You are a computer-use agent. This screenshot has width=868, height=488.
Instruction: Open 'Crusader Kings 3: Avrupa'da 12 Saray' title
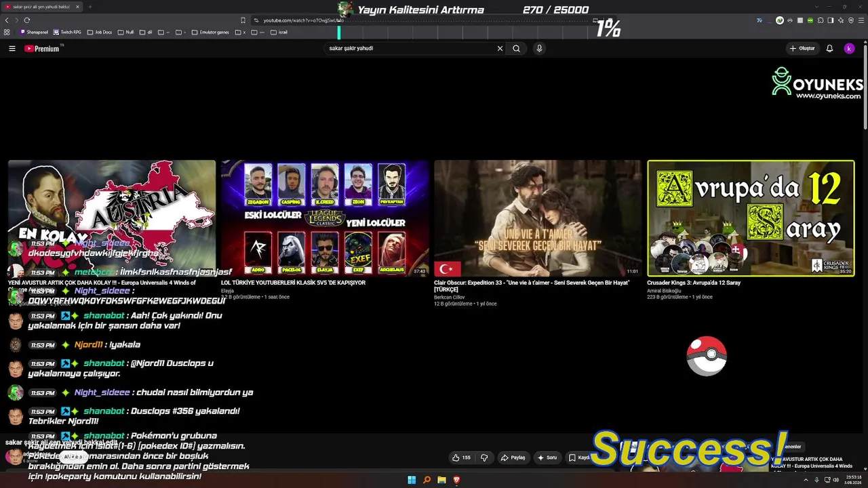coord(694,283)
